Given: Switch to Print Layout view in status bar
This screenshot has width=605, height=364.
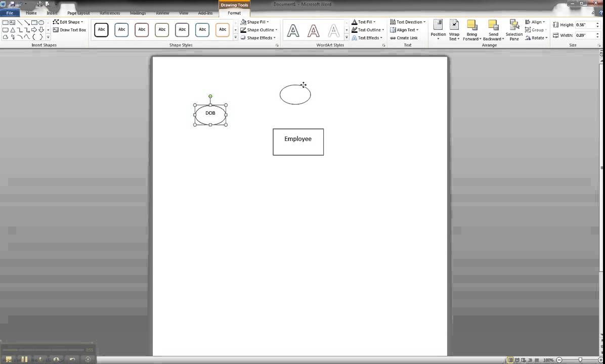Looking at the screenshot, I should pos(510,360).
